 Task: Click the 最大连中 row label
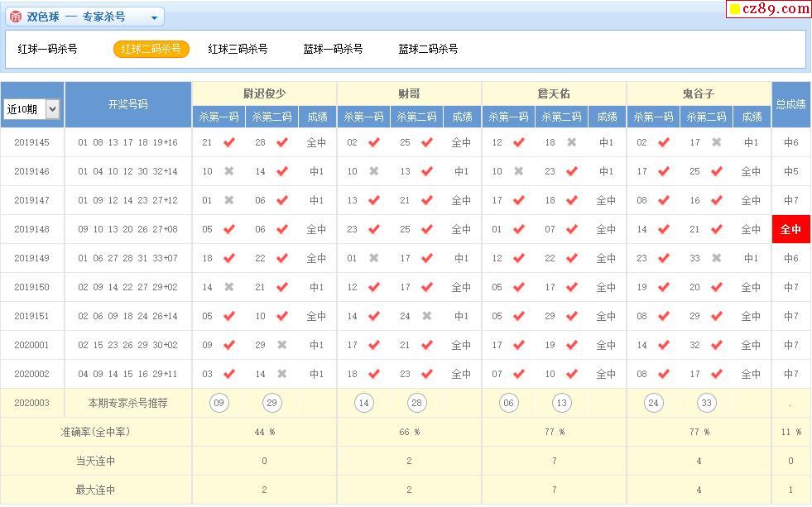tap(95, 490)
